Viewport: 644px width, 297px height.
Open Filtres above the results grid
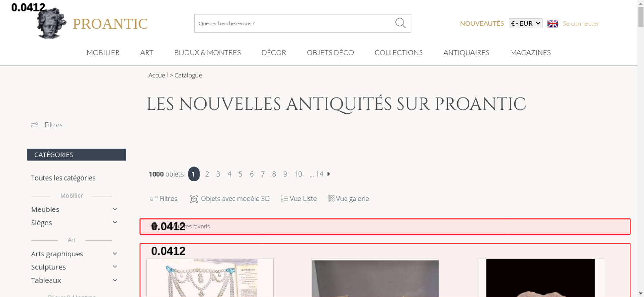coord(164,199)
